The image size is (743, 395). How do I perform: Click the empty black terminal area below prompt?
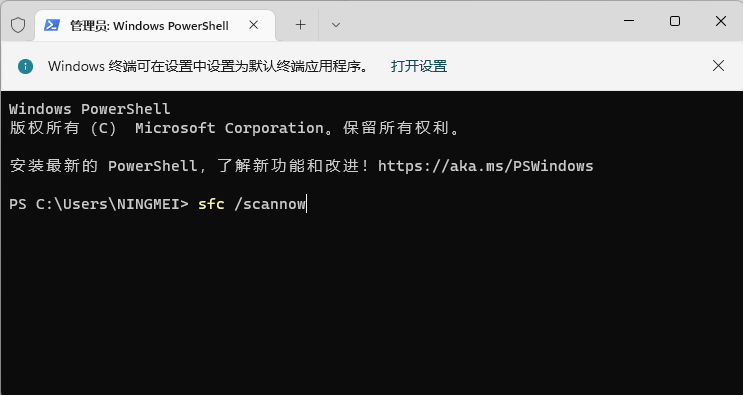tap(372, 303)
